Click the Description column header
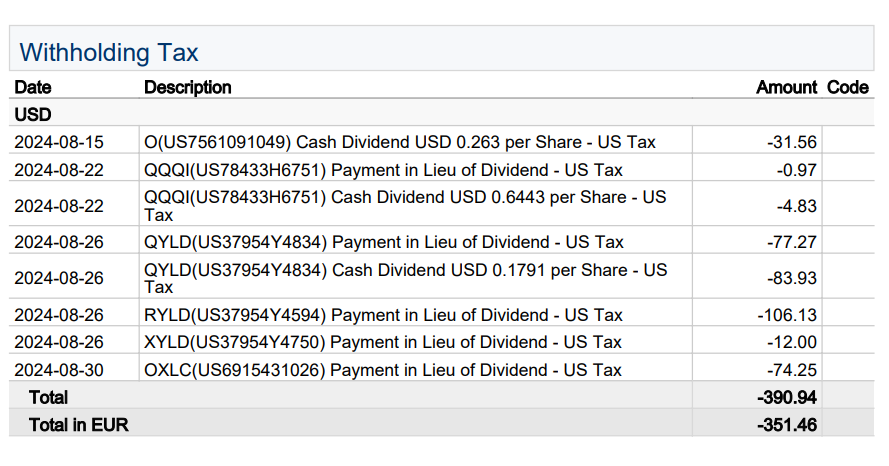Image resolution: width=889 pixels, height=466 pixels. point(188,87)
